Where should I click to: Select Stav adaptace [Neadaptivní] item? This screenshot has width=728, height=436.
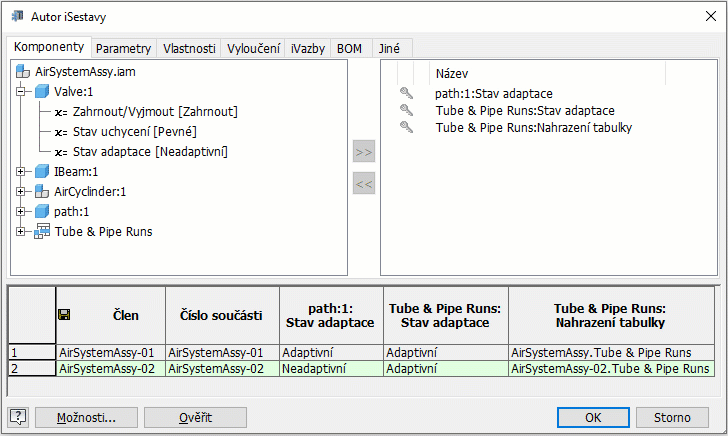point(150,151)
